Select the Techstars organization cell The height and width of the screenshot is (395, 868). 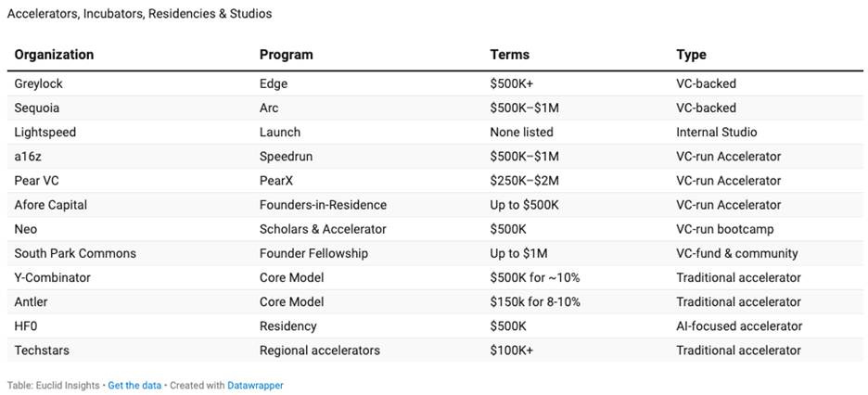click(x=42, y=350)
